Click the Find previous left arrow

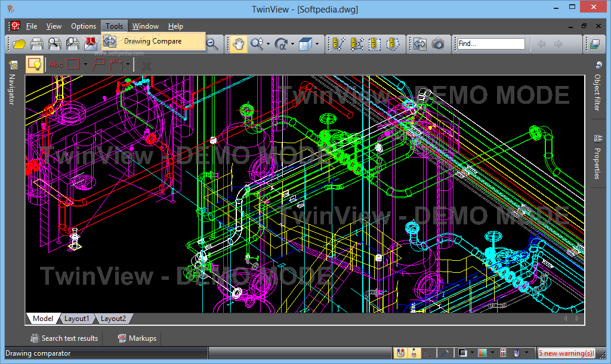tap(541, 44)
